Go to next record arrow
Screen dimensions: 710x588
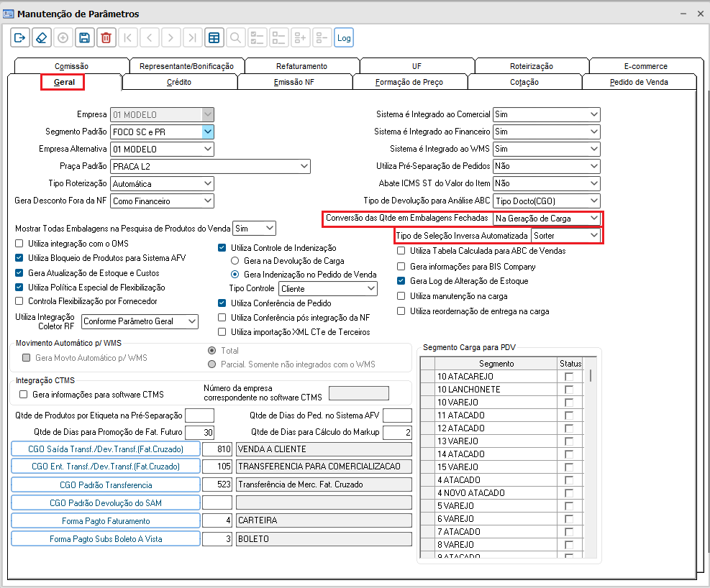tap(170, 38)
